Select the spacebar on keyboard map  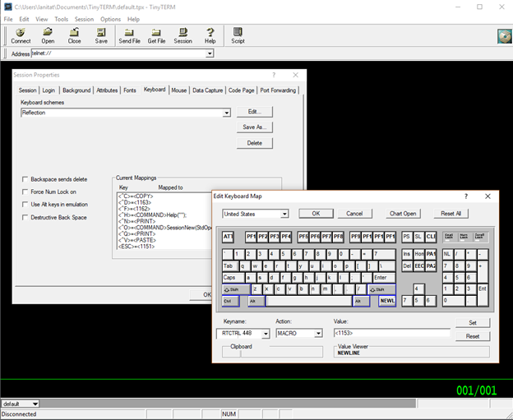[x=309, y=301]
